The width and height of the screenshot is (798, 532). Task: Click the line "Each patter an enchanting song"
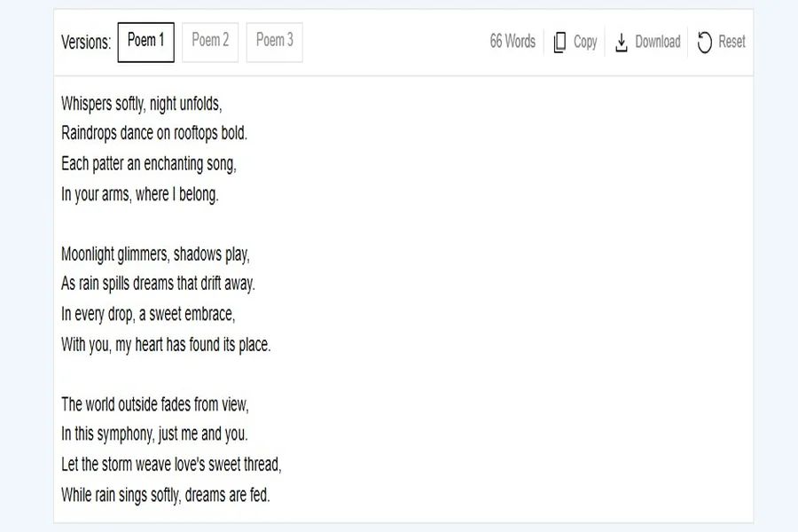[x=149, y=164]
